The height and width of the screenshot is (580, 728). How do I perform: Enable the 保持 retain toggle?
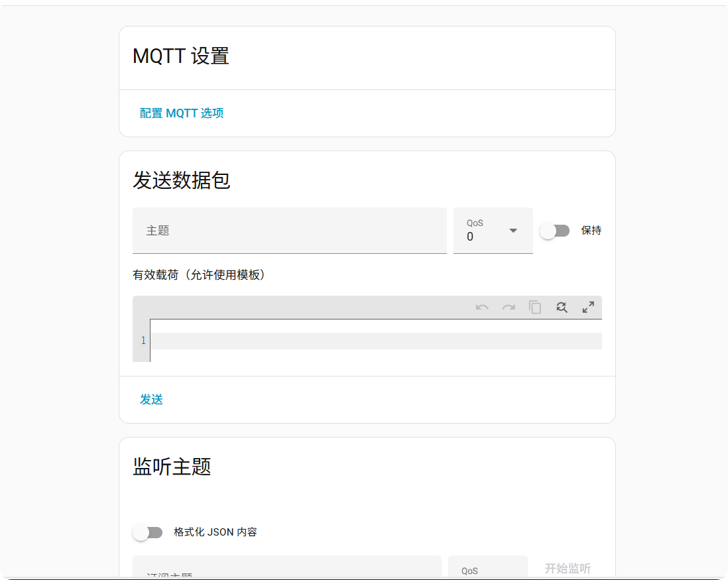pyautogui.click(x=555, y=230)
